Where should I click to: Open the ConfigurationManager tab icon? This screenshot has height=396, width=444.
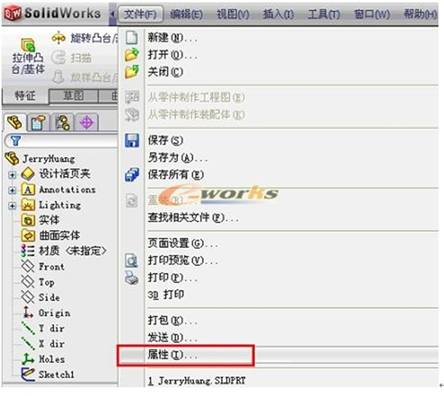pyautogui.click(x=62, y=122)
